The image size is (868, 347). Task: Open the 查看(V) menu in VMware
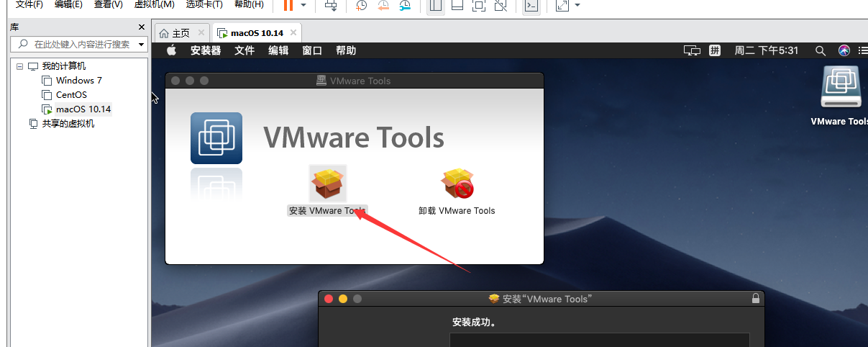[108, 4]
